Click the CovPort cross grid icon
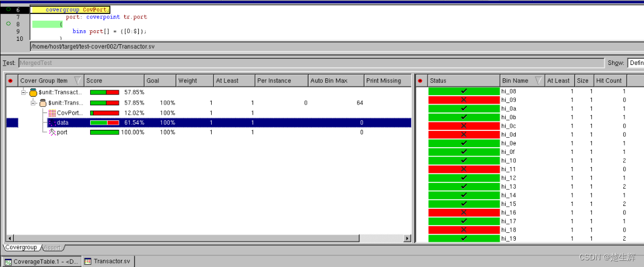This screenshot has height=267, width=644. [52, 113]
